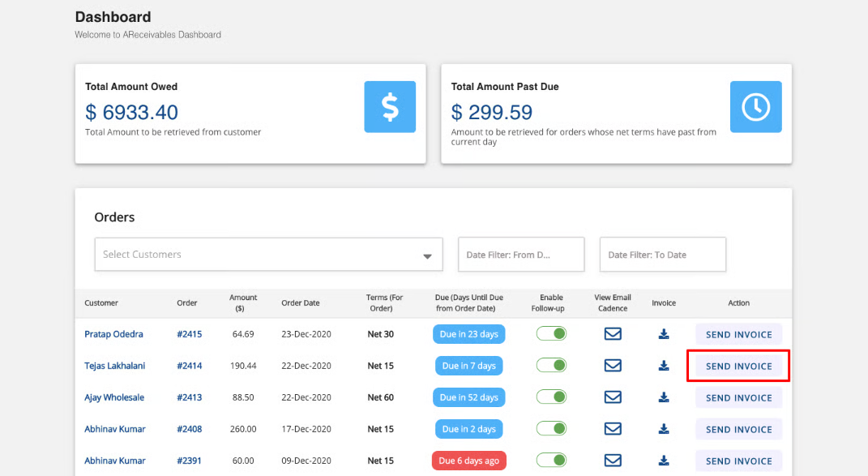The height and width of the screenshot is (476, 868).
Task: Download invoice for order #2415
Action: coord(664,334)
